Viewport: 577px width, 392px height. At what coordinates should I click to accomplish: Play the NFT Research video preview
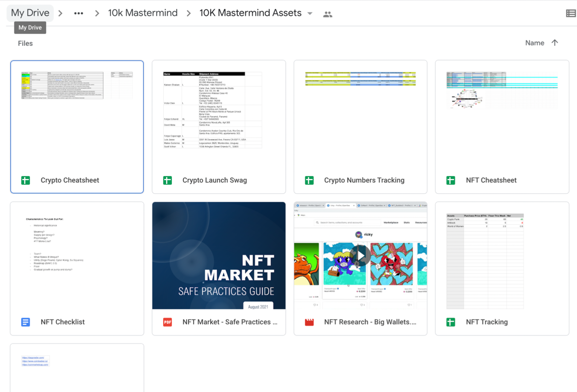(x=360, y=255)
